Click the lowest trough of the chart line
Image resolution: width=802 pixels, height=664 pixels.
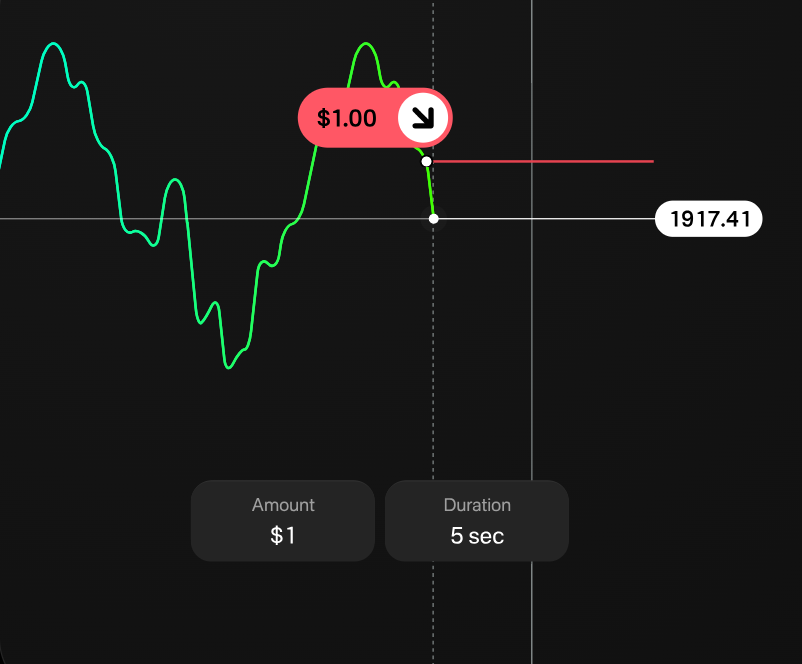click(x=229, y=367)
